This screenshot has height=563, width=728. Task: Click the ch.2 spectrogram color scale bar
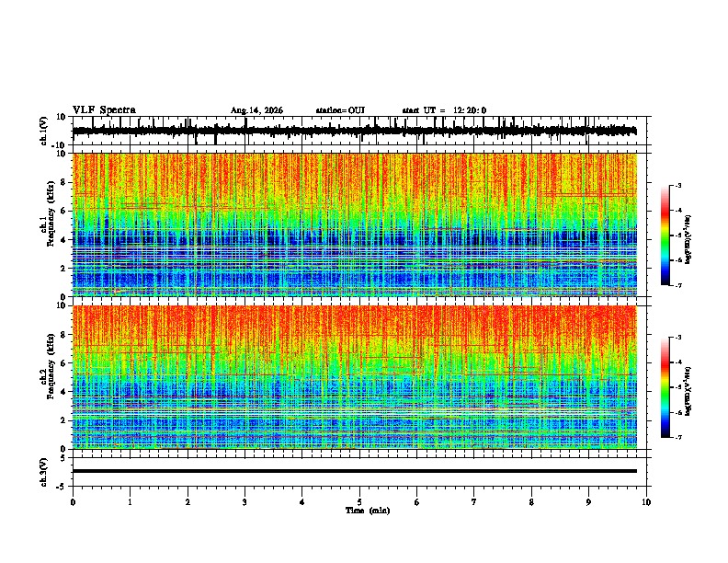point(665,387)
